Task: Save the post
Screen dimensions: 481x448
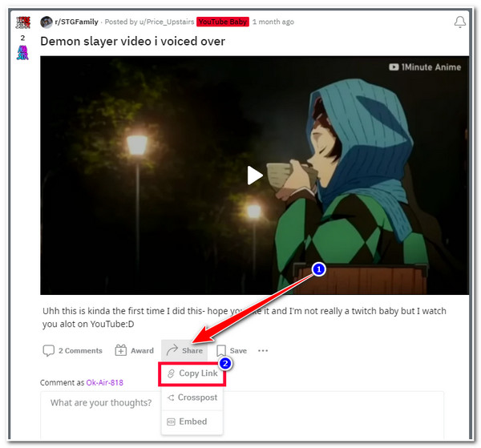Action: [x=232, y=350]
